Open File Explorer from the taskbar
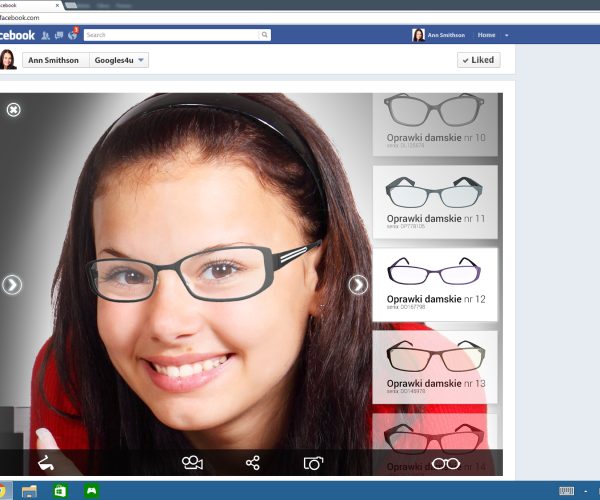The image size is (600, 500). pyautogui.click(x=29, y=491)
